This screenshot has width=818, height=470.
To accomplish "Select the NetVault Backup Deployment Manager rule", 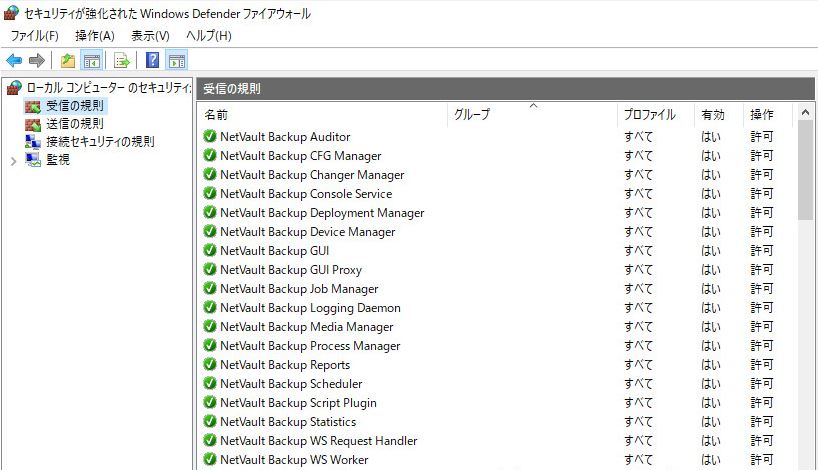I will (x=322, y=213).
